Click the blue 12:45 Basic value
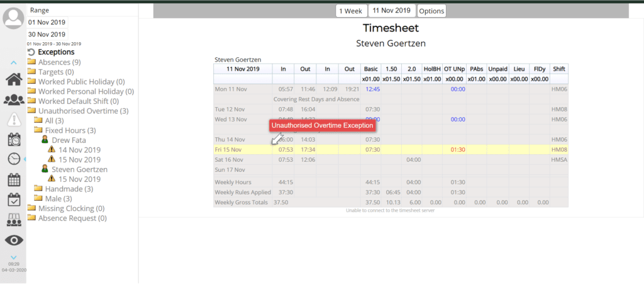644x284 pixels. (x=372, y=89)
